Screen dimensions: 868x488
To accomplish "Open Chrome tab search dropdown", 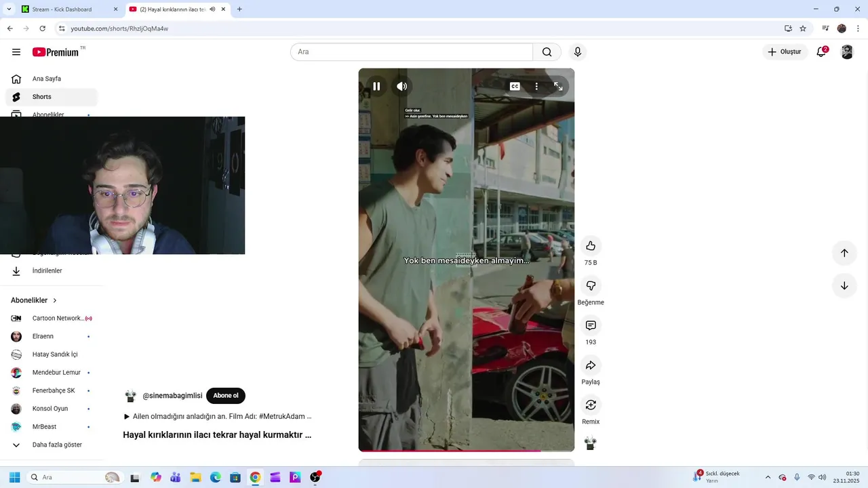I will (x=9, y=9).
